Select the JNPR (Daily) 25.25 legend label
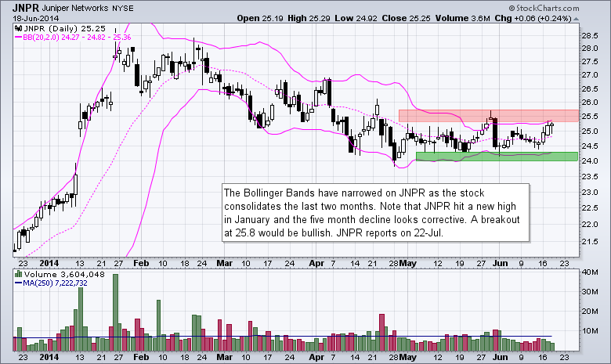This screenshot has height=364, width=611. 65,28
